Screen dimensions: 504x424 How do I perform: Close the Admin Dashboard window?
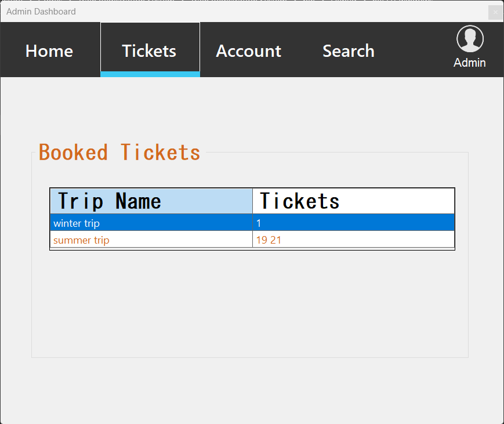495,12
